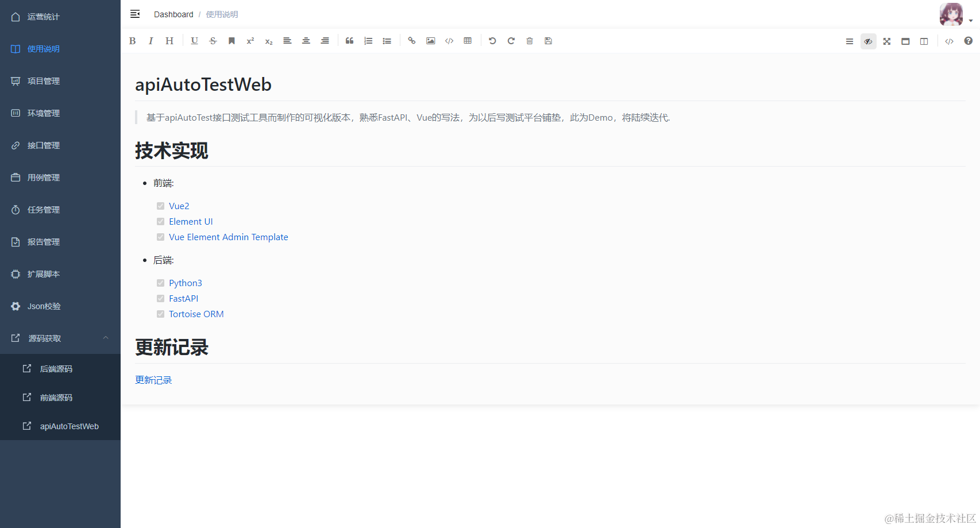Toggle the Element UI checkbox
Image resolution: width=980 pixels, height=528 pixels.
point(161,221)
